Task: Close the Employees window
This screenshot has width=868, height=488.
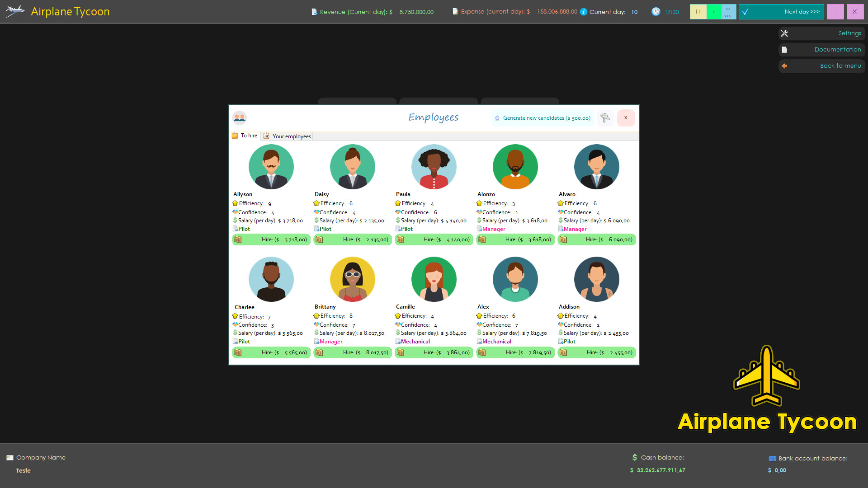Action: (x=626, y=117)
